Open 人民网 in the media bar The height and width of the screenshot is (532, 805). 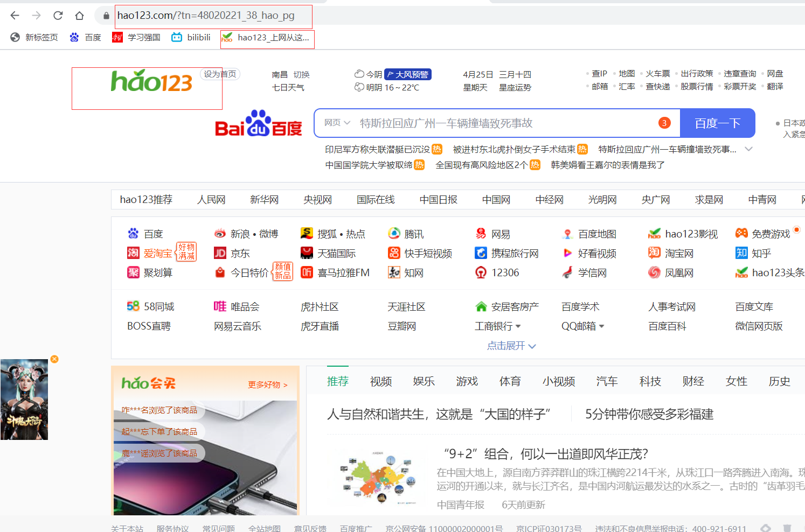click(x=211, y=200)
